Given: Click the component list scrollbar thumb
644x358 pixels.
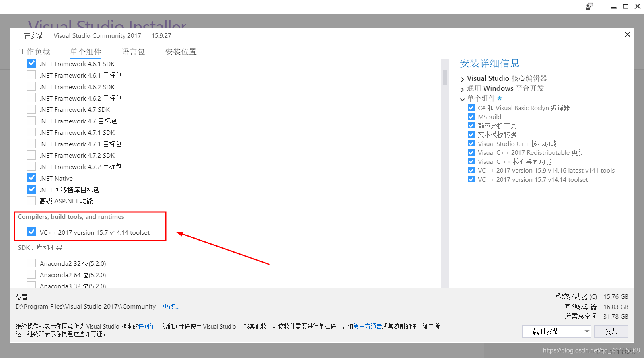Looking at the screenshot, I should 445,77.
